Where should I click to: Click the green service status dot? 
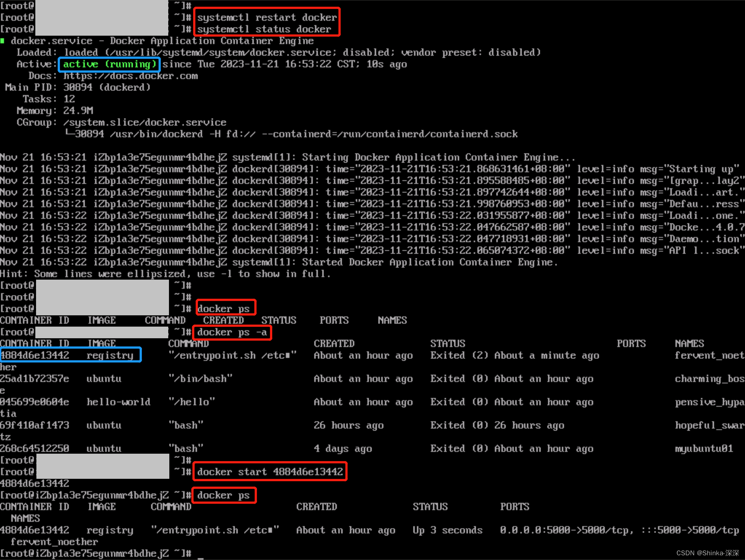point(3,41)
